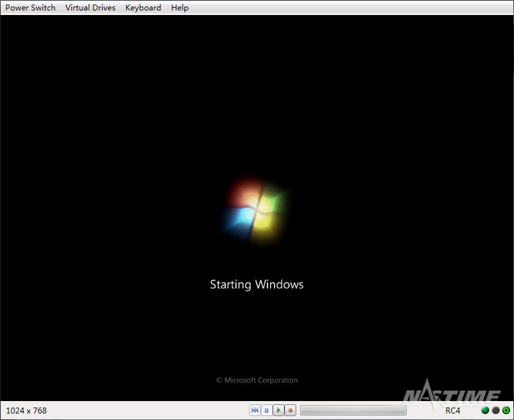Viewport: 514px width, 420px height.
Task: Click the dark gray status indicator
Action: coord(496,410)
